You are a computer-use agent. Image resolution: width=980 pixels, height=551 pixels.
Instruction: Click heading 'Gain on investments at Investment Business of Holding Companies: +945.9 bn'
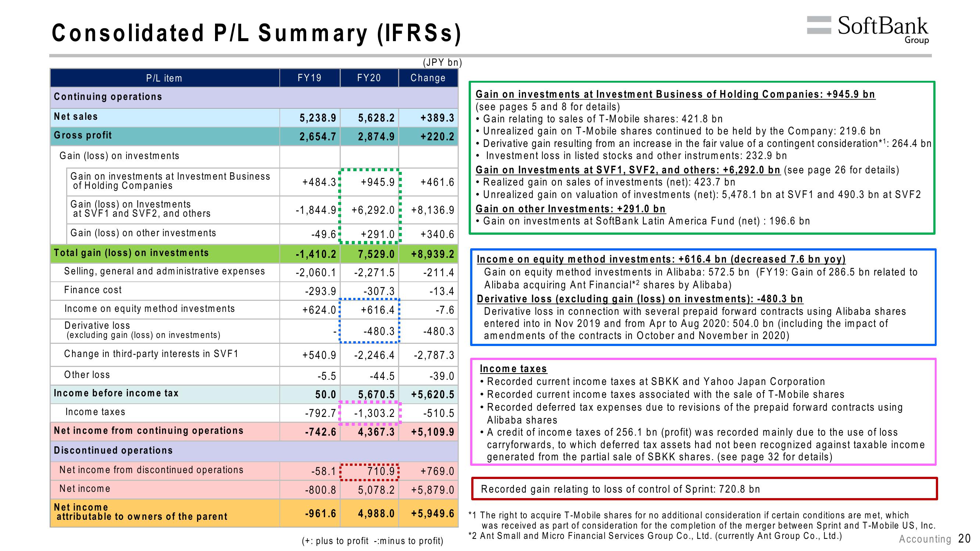(675, 94)
